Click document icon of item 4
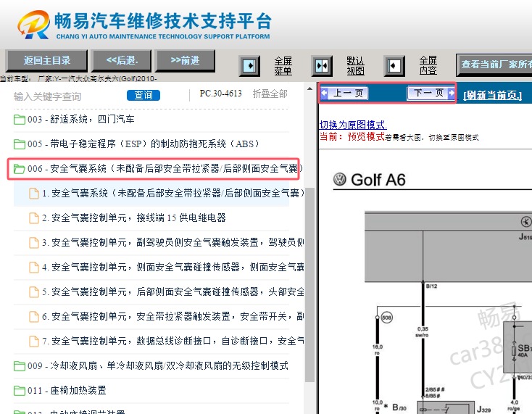 [34, 267]
